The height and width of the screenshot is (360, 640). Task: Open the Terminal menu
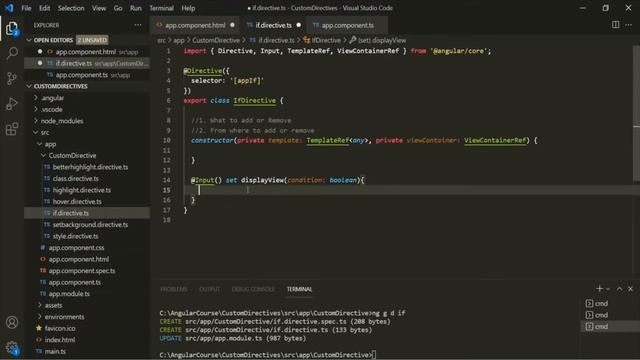click(161, 8)
